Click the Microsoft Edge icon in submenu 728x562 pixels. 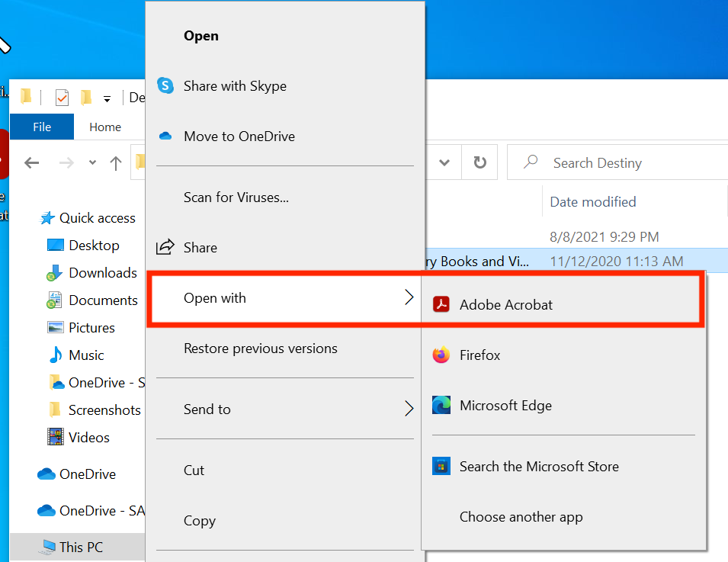[x=441, y=405]
